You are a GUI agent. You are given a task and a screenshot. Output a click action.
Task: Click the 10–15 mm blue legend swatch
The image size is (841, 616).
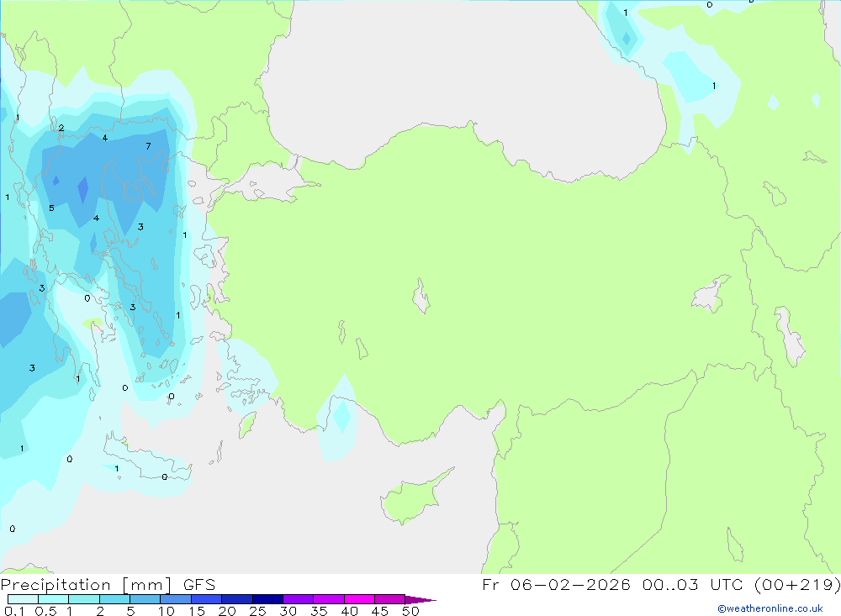176,599
